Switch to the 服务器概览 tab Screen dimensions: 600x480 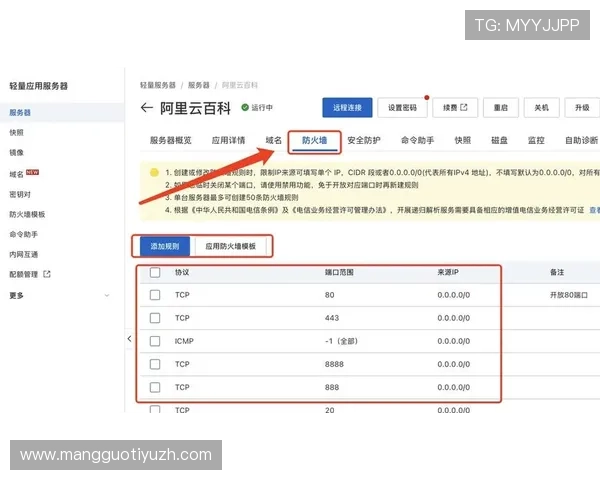pyautogui.click(x=171, y=140)
